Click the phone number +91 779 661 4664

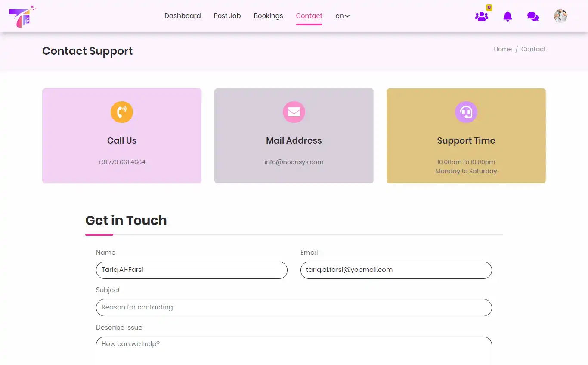(121, 162)
